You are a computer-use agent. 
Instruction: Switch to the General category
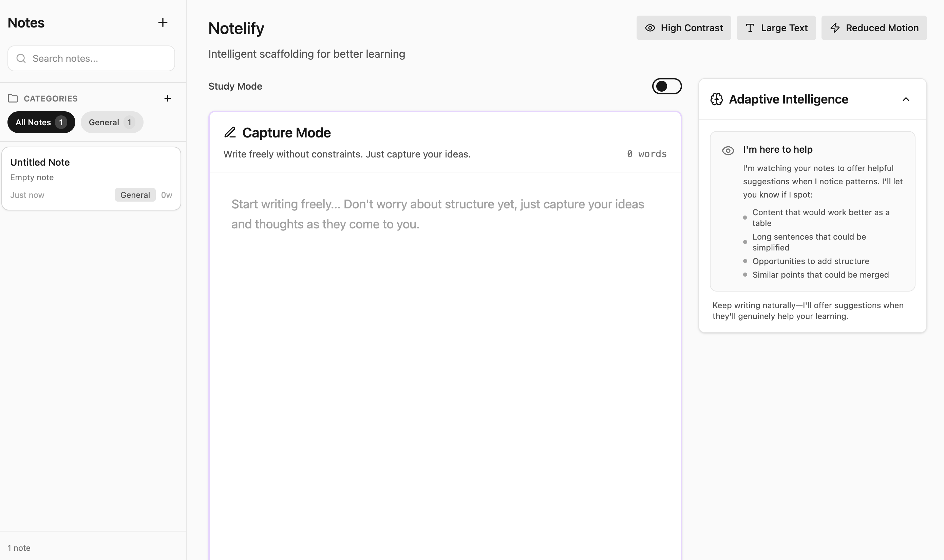click(112, 122)
